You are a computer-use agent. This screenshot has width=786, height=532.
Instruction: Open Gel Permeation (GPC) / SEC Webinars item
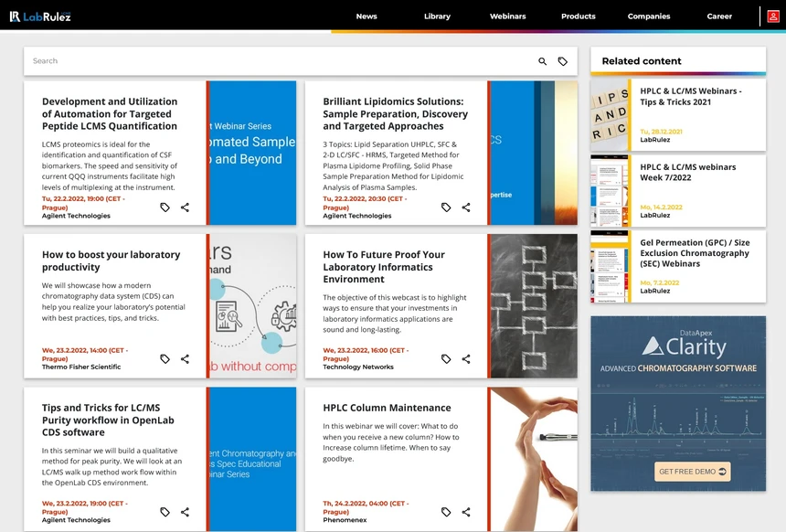(695, 253)
